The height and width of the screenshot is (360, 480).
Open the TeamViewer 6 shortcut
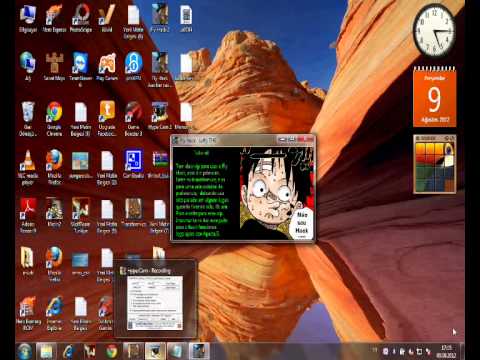pos(81,68)
